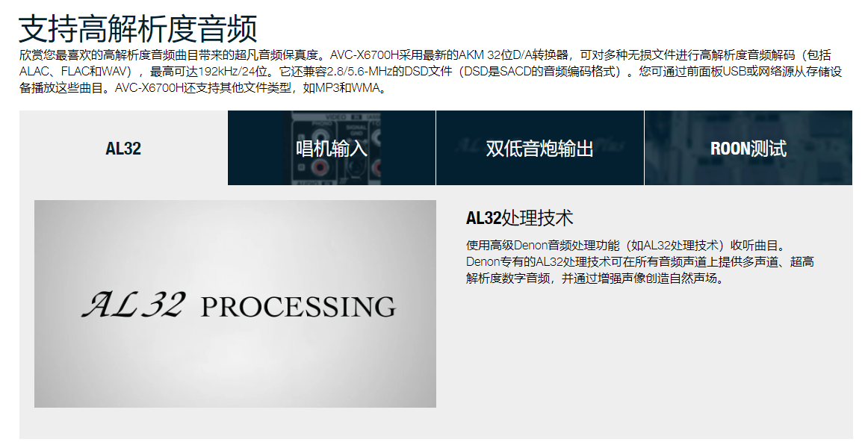Click the paragraph starting 欣赏您最喜欢的高解析度音频曲目
This screenshot has height=448, width=868.
[x=430, y=72]
